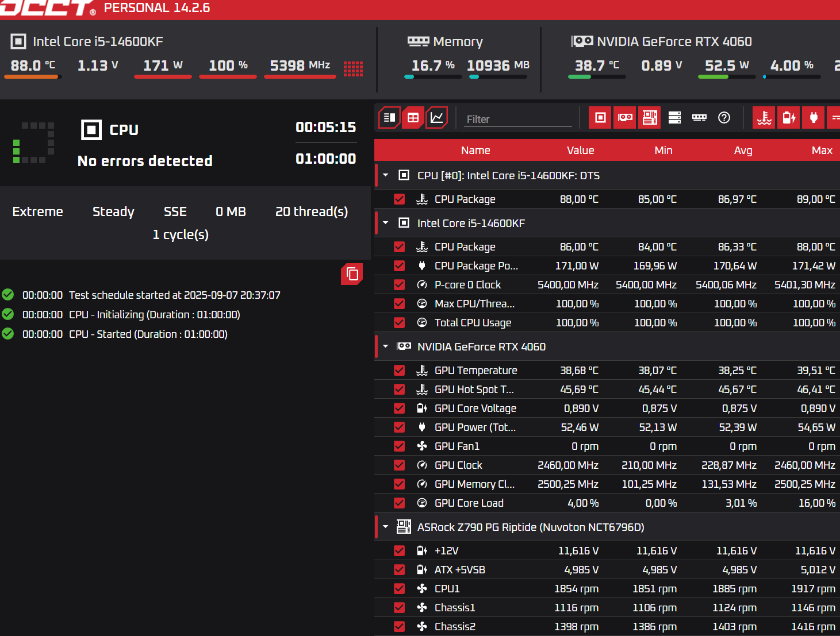Toggle the GPU sensor filter icon
The height and width of the screenshot is (636, 840).
tap(625, 118)
